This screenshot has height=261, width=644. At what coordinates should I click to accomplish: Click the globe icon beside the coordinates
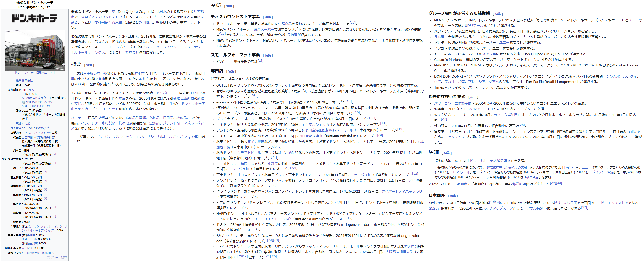(23, 102)
